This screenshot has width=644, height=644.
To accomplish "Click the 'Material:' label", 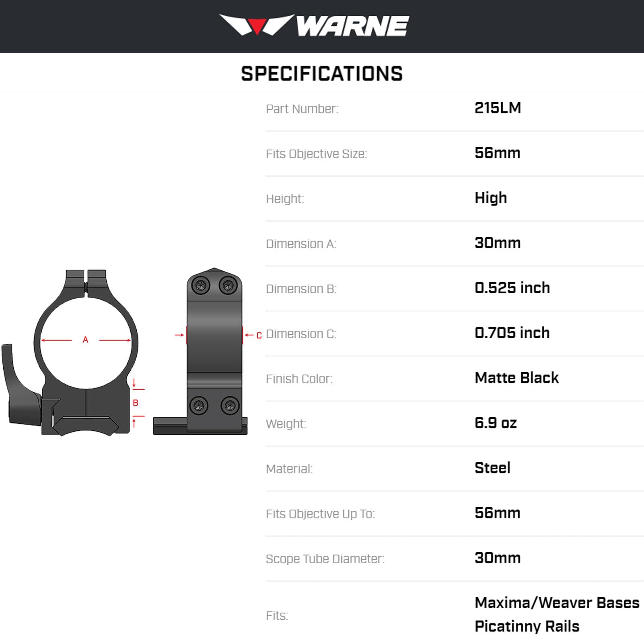I will [x=289, y=469].
